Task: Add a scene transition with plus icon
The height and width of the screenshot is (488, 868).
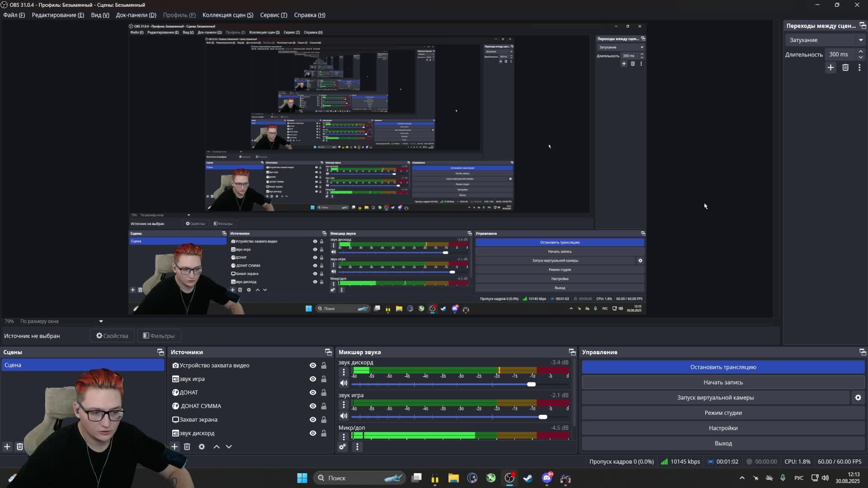Action: tap(830, 68)
